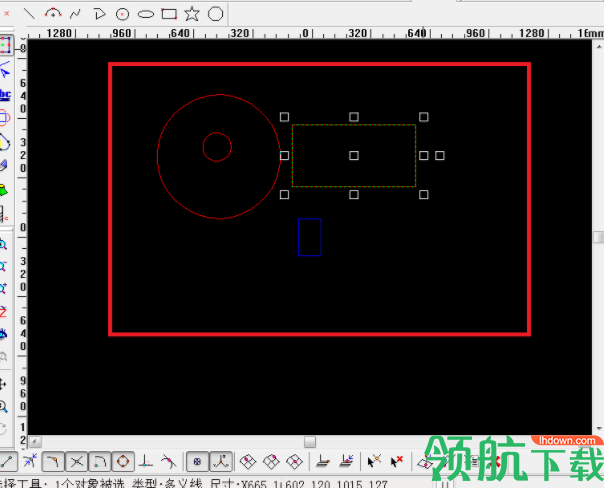Pick the triangle polygon shape tool
604x488 pixels.
click(99, 14)
